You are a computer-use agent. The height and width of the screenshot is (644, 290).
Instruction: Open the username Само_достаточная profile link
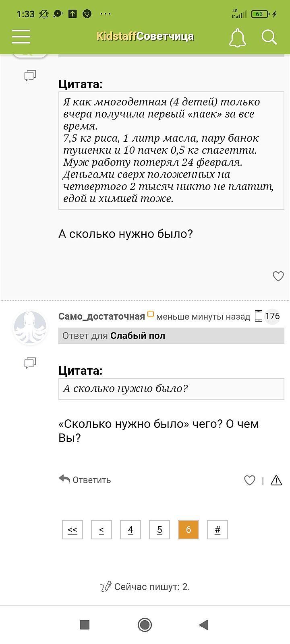pyautogui.click(x=101, y=316)
